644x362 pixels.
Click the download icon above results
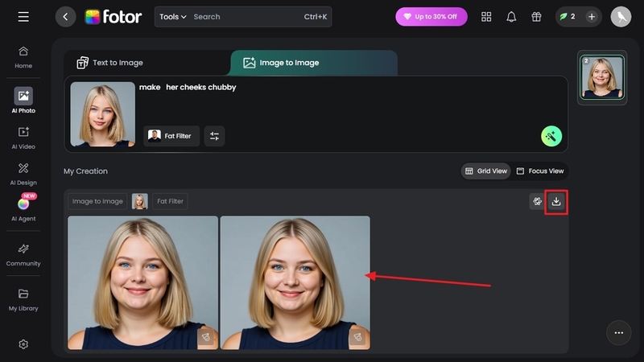(x=556, y=201)
